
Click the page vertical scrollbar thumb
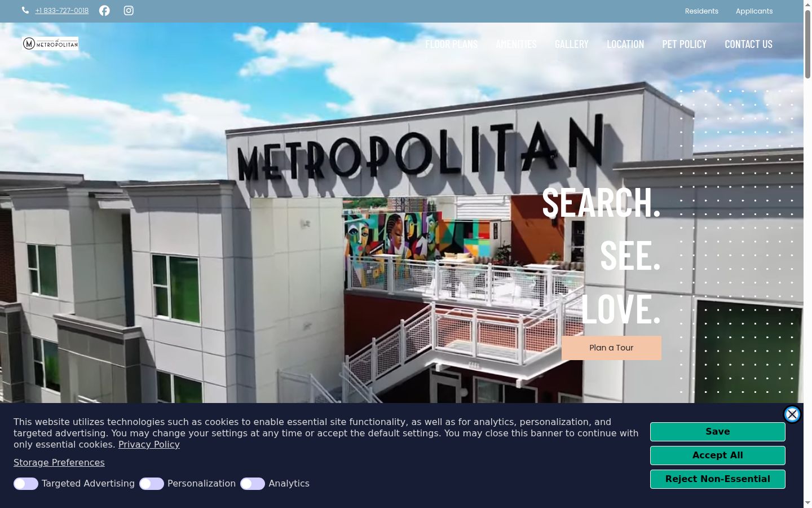(807, 44)
